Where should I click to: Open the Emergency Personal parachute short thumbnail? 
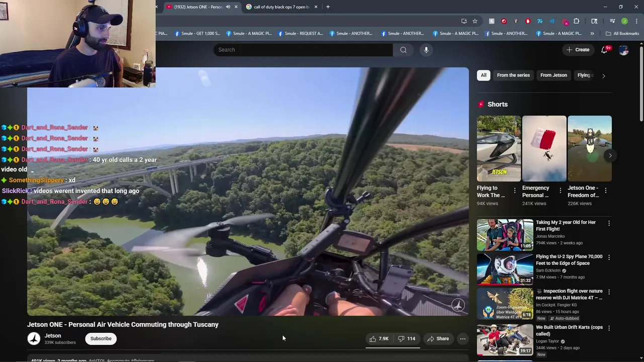coord(544,149)
